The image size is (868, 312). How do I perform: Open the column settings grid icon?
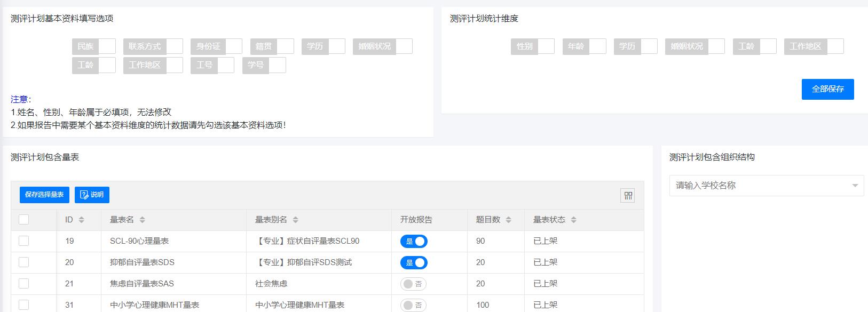tap(628, 195)
